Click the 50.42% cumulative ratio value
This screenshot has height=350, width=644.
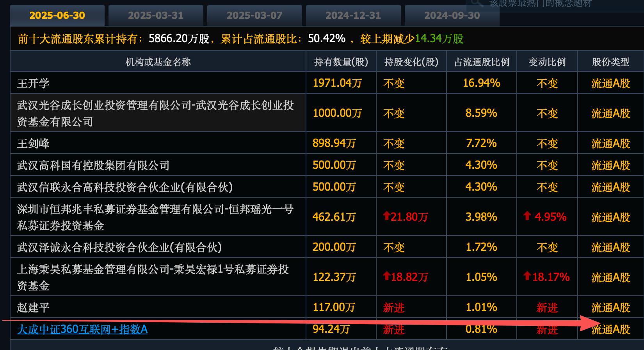click(x=327, y=39)
